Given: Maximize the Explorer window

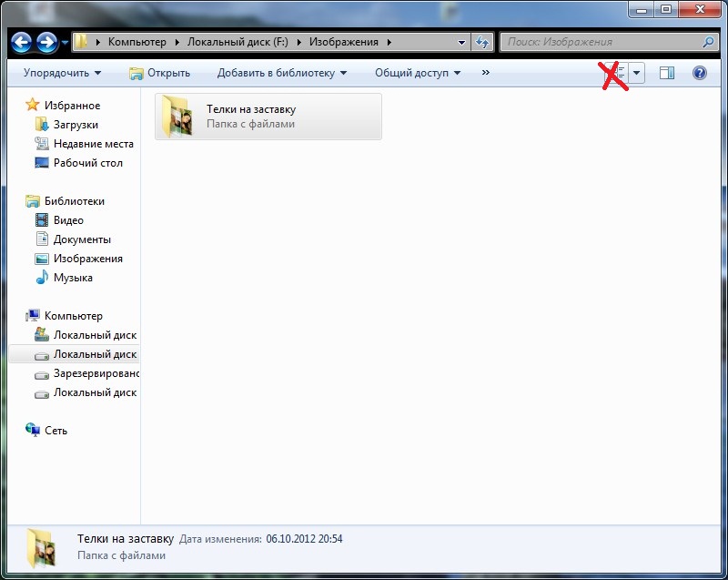Looking at the screenshot, I should point(666,9).
